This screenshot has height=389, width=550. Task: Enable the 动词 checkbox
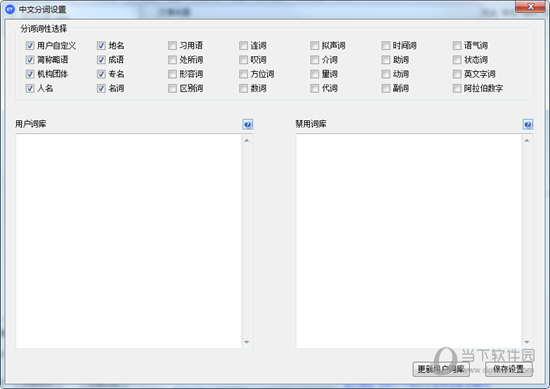click(x=386, y=74)
